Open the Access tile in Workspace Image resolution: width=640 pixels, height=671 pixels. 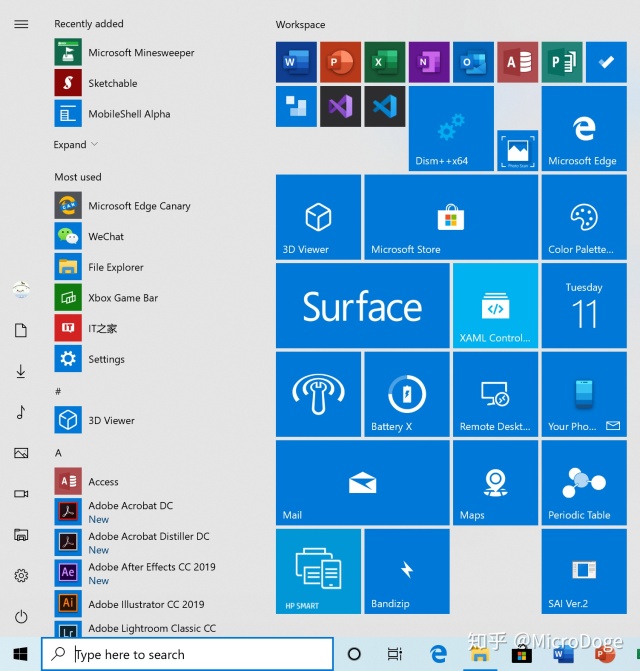pos(518,62)
